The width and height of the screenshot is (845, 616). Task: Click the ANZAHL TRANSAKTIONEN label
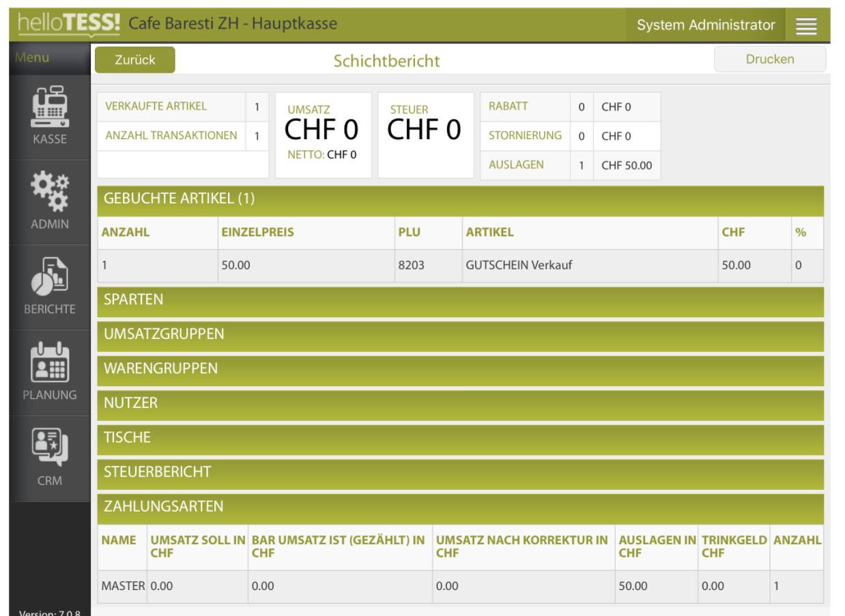pyautogui.click(x=171, y=135)
